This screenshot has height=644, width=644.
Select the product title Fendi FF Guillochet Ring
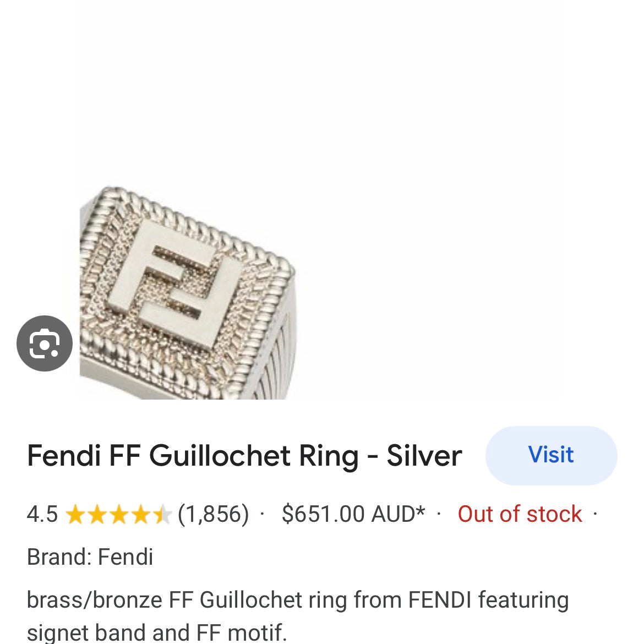(x=244, y=456)
